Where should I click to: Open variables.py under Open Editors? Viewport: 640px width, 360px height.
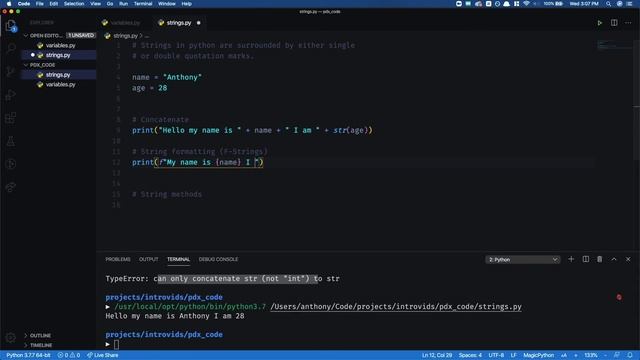point(59,45)
